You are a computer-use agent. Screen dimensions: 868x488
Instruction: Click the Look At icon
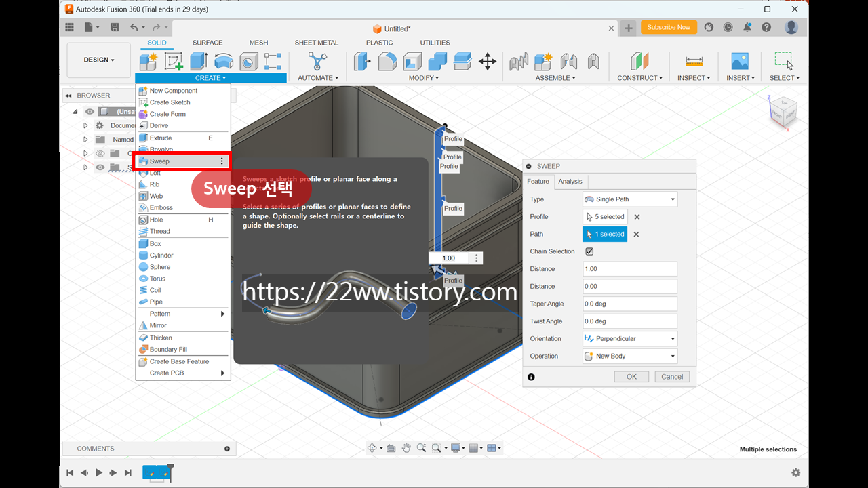391,448
